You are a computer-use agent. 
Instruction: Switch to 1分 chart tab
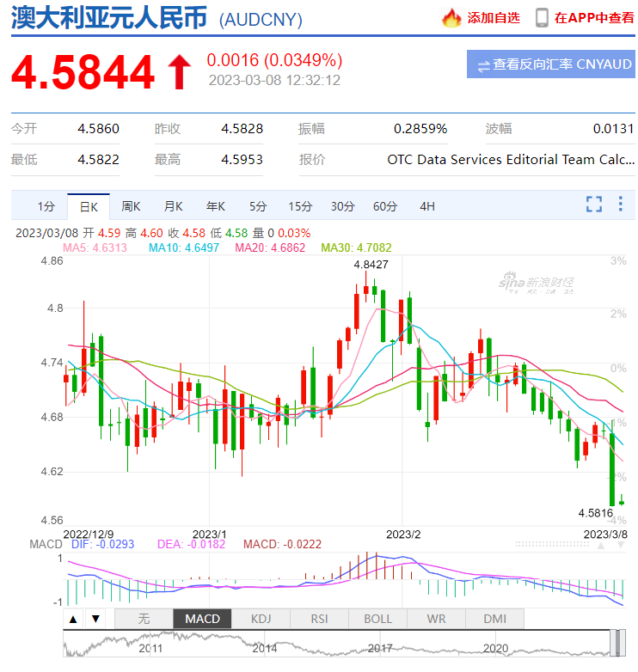click(46, 206)
